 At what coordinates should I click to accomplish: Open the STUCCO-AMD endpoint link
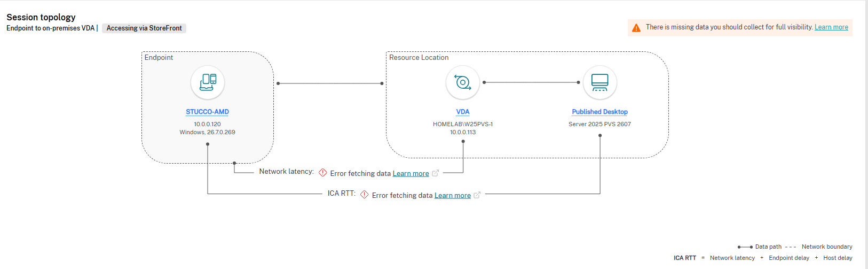[207, 112]
